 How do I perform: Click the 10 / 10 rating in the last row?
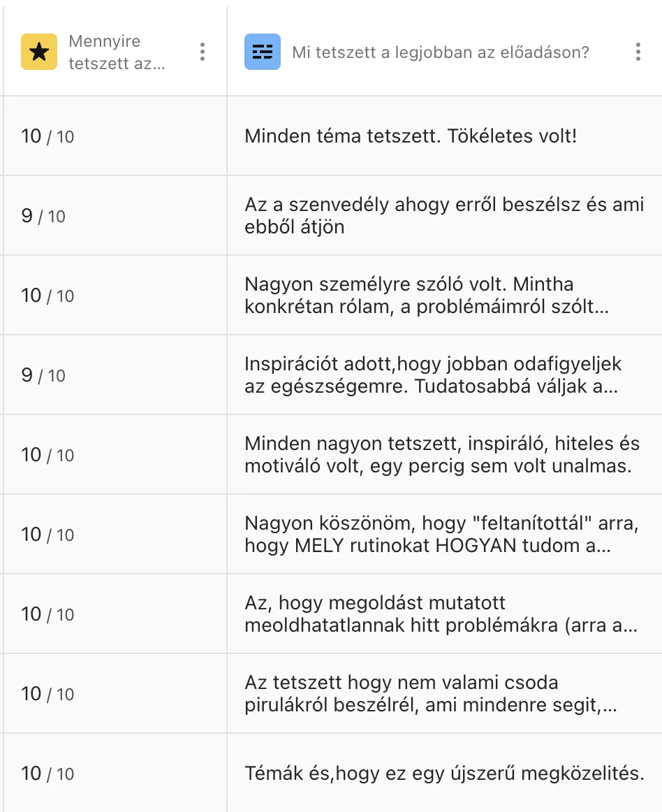pyautogui.click(x=47, y=774)
